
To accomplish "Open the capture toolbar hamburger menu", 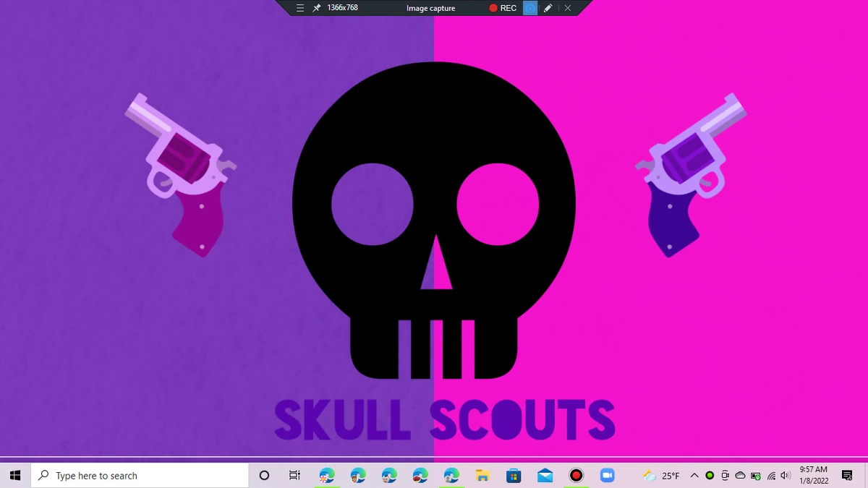I will point(300,8).
